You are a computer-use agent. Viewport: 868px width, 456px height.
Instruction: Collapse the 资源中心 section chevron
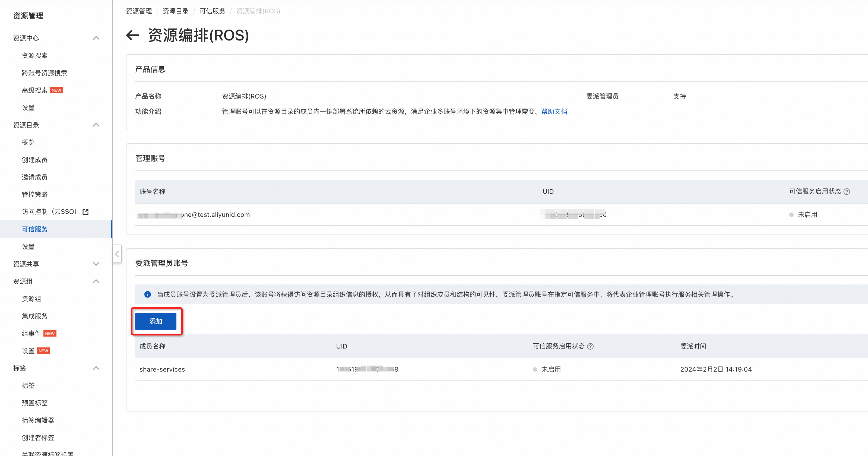pos(96,38)
